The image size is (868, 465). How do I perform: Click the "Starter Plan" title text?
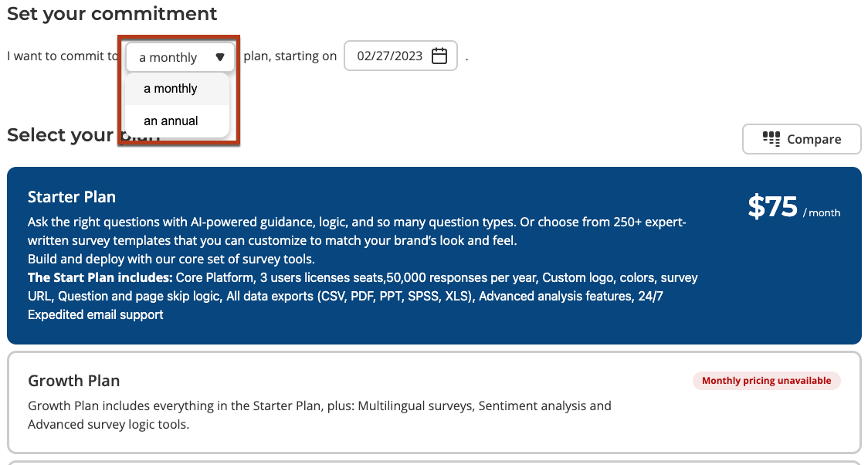point(72,197)
